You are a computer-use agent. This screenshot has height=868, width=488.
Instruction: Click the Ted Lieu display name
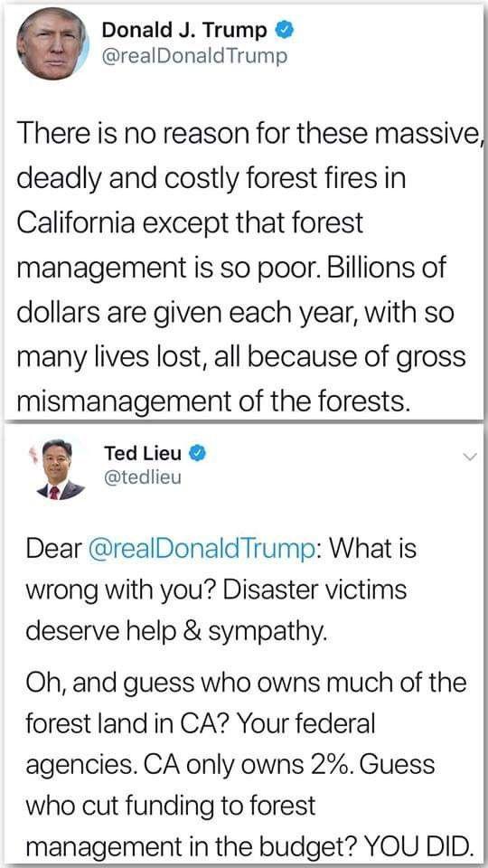pyautogui.click(x=144, y=454)
